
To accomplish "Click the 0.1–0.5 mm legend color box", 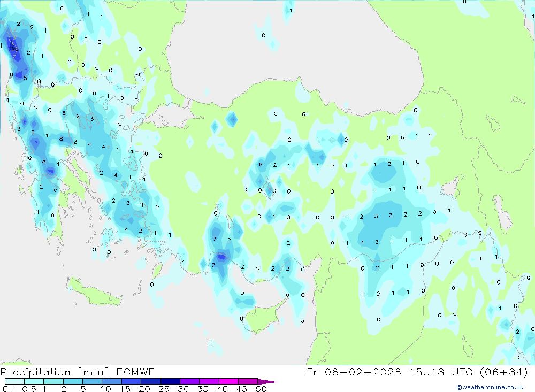I will pyautogui.click(x=14, y=381).
